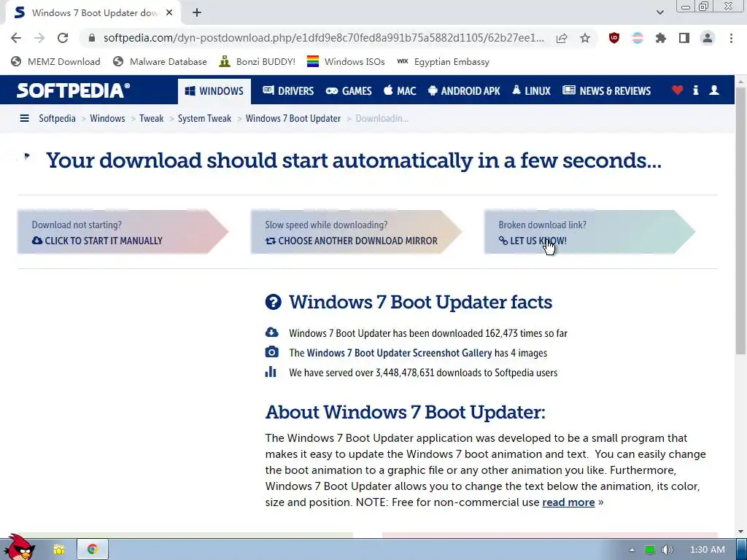Switch to the Linux section
The height and width of the screenshot is (560, 747).
pos(531,90)
